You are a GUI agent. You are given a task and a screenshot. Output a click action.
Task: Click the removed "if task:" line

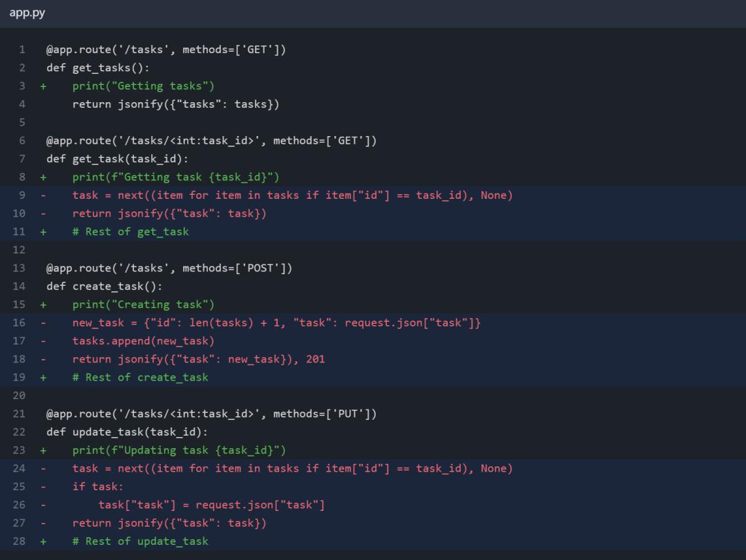coord(97,487)
